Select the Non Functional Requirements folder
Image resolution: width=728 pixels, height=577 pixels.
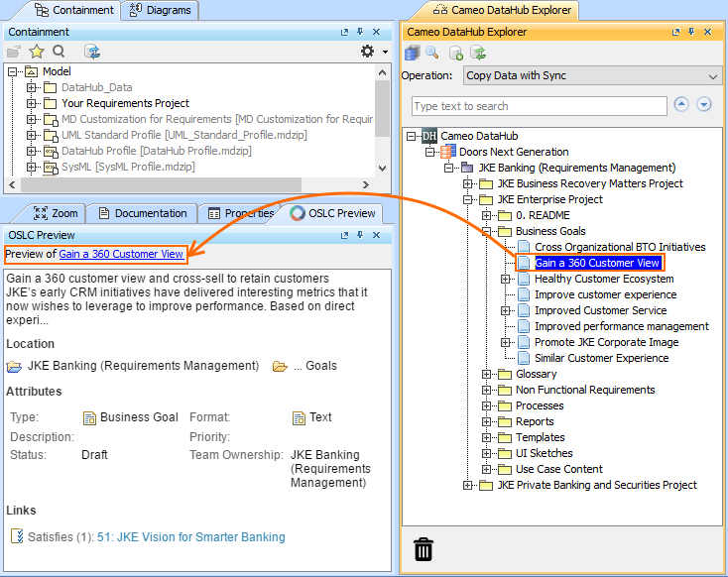585,390
